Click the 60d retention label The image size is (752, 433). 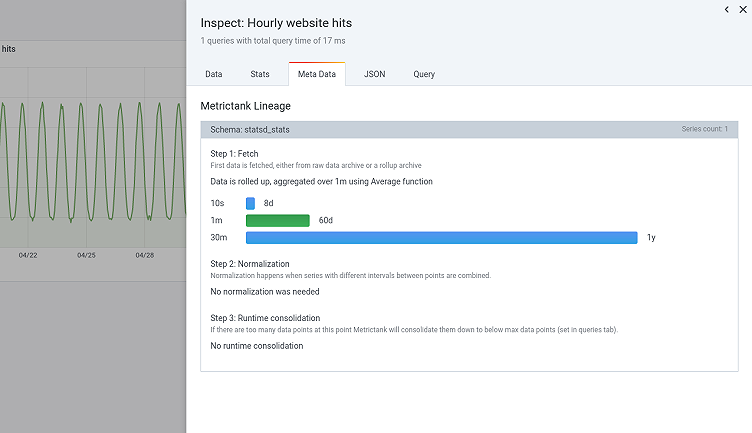point(326,220)
